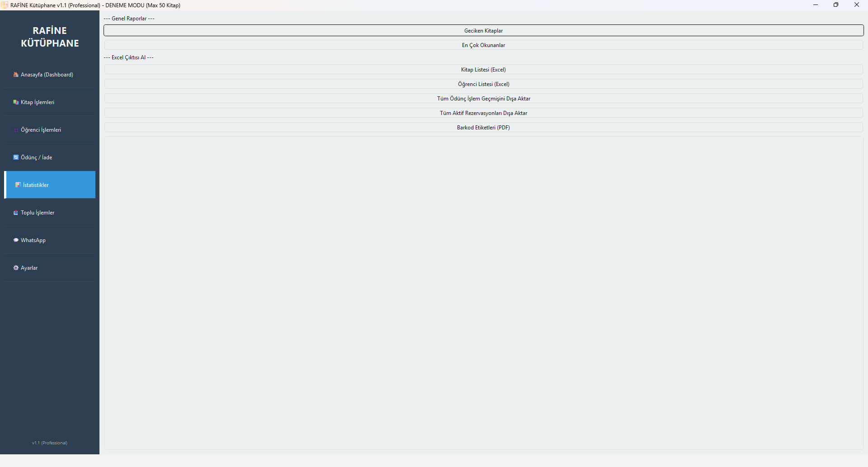Click the RAFİNE KÜTÜPHANE sidebar logo title
This screenshot has height=467, width=868.
(x=50, y=37)
